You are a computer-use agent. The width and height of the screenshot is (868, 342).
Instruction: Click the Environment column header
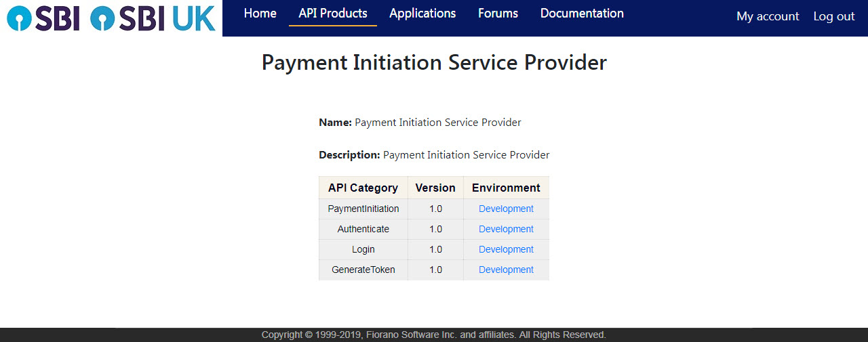[x=506, y=188]
